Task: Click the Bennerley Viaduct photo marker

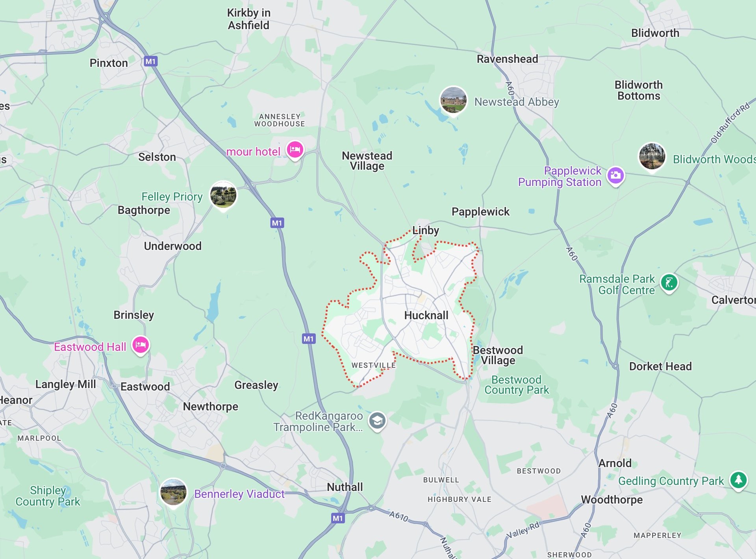Action: tap(173, 493)
